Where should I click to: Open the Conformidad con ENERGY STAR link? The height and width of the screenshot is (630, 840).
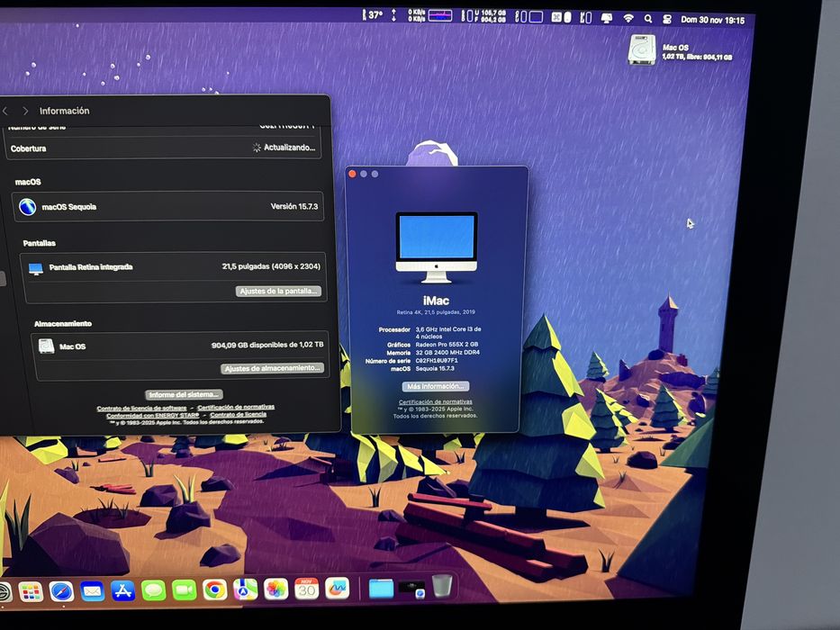point(153,415)
